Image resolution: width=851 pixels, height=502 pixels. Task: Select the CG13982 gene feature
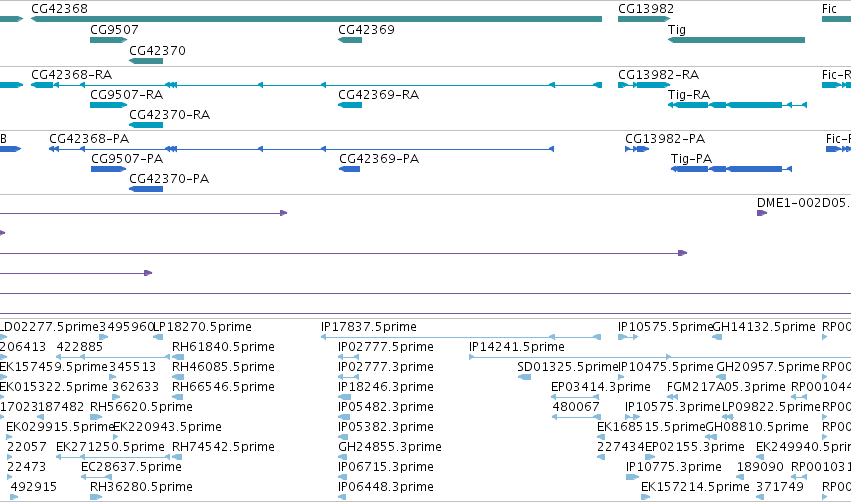pyautogui.click(x=644, y=19)
